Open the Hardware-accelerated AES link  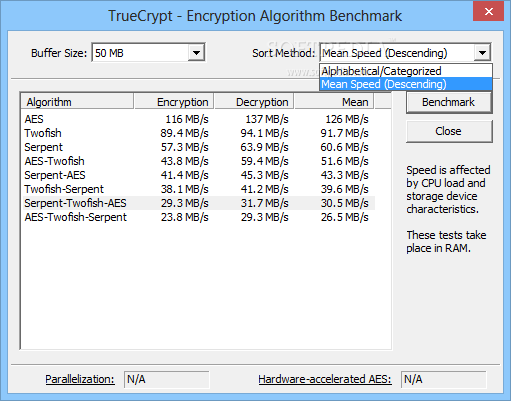coord(325,379)
